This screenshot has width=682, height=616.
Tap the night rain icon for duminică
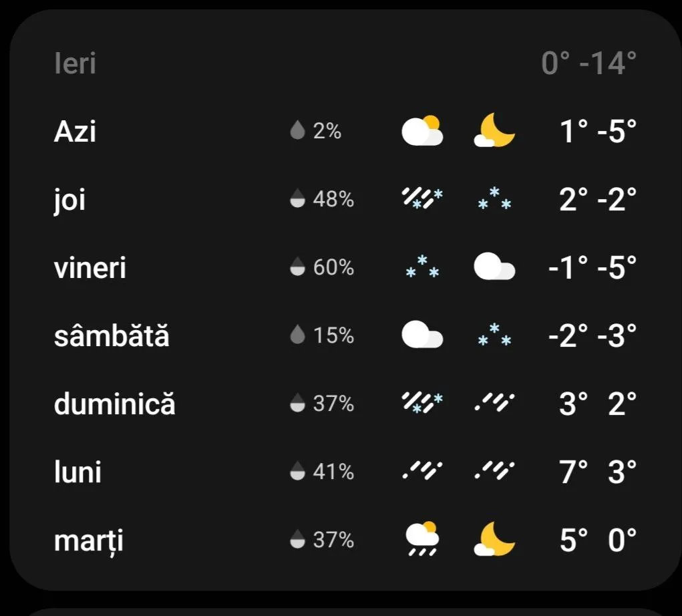click(x=494, y=404)
